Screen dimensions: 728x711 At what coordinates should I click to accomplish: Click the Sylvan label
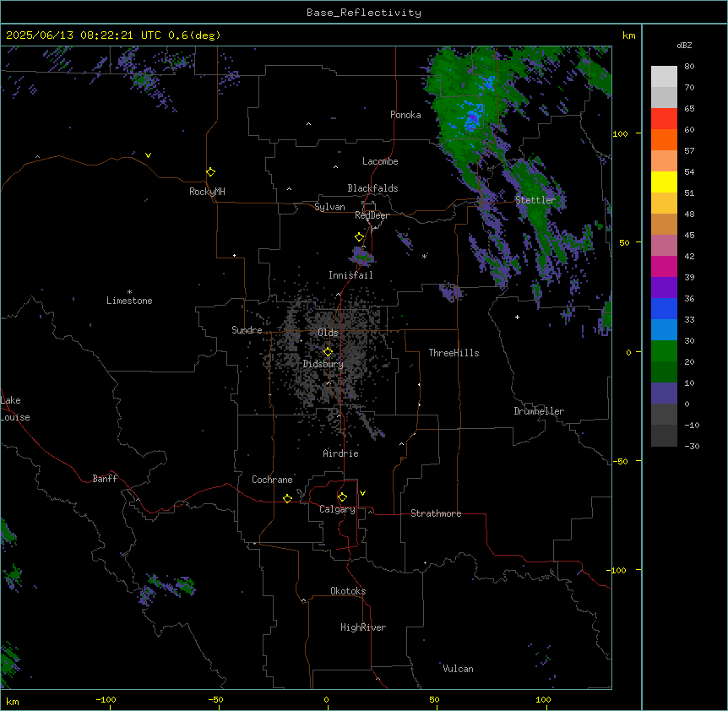(329, 207)
